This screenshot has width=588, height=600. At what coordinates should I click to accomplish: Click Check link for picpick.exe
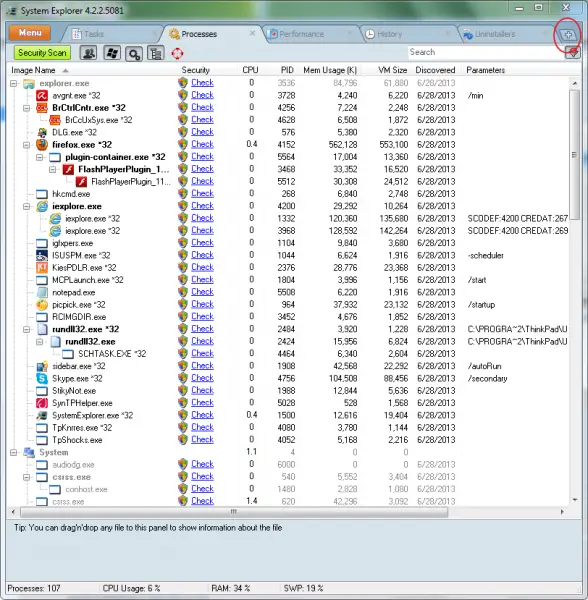(x=202, y=304)
